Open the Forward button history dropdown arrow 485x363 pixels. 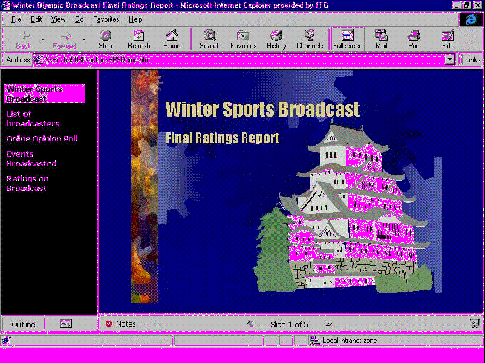pyautogui.click(x=84, y=40)
